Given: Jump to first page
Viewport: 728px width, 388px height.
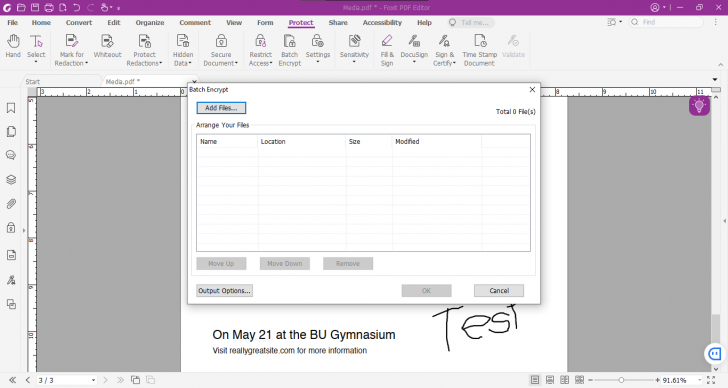Looking at the screenshot, I should pyautogui.click(x=13, y=380).
